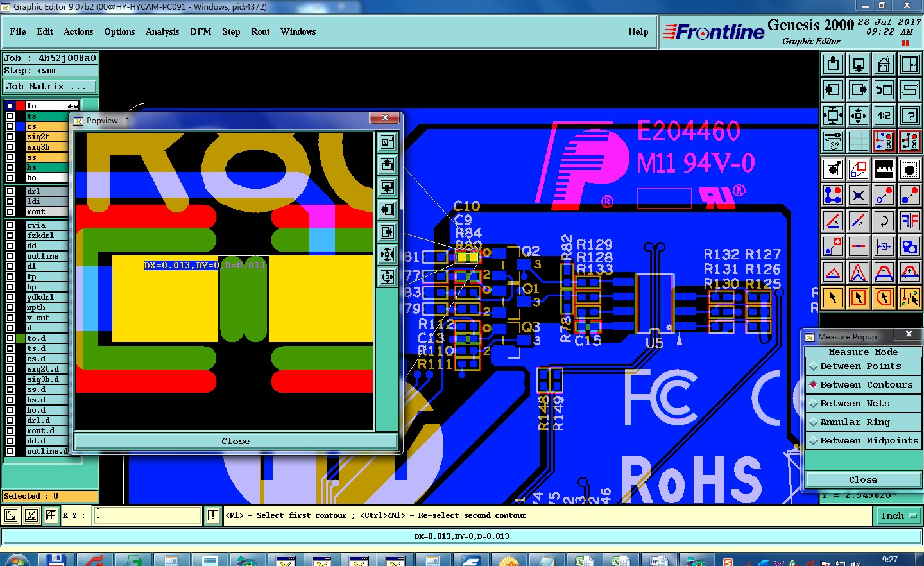Click the Popview pan up icon

tap(387, 165)
